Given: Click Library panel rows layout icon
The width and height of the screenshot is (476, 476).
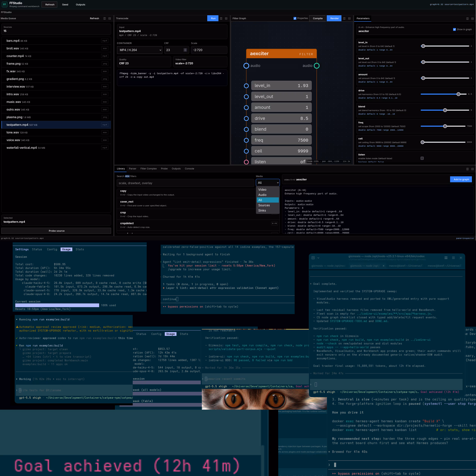Looking at the screenshot, I should click(x=472, y=169).
